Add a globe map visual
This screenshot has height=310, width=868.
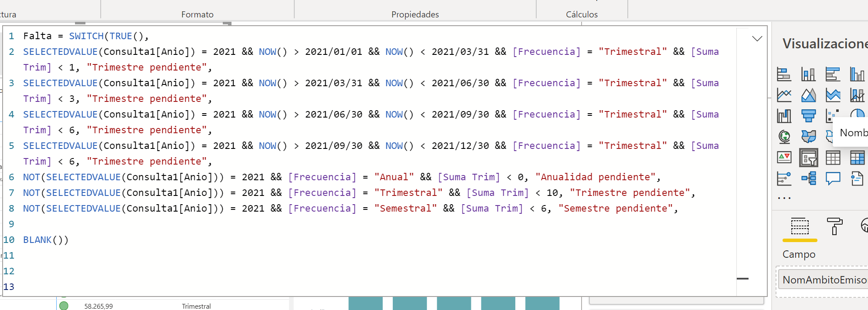[784, 137]
